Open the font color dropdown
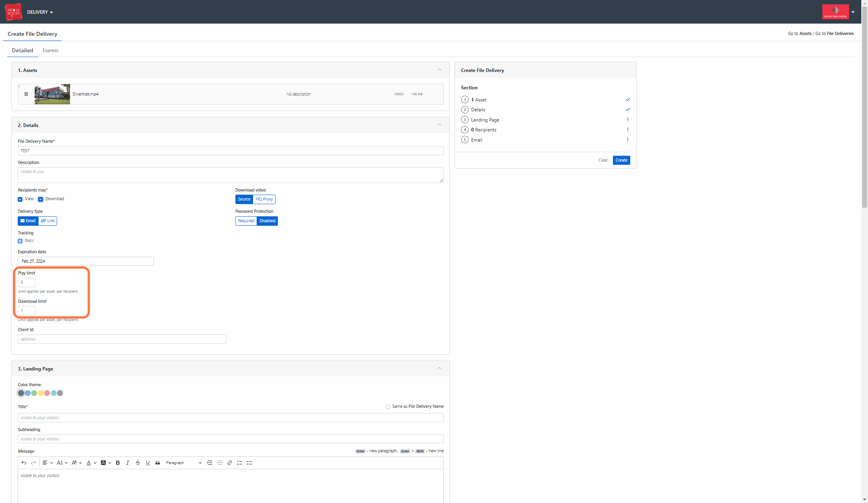 pos(91,463)
